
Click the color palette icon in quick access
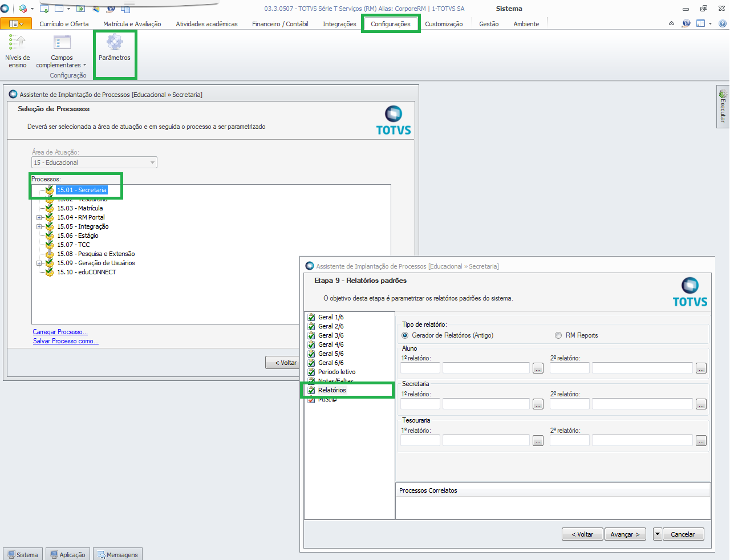point(96,9)
